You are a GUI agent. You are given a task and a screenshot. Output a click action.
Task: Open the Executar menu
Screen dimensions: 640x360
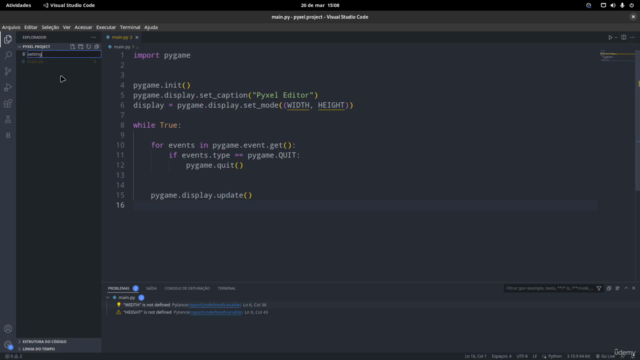click(106, 27)
